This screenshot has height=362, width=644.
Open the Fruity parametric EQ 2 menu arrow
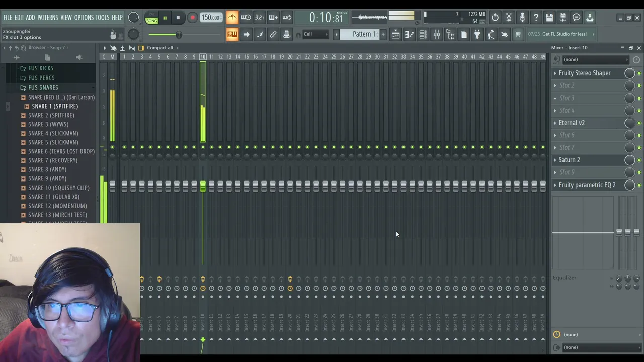tap(555, 185)
